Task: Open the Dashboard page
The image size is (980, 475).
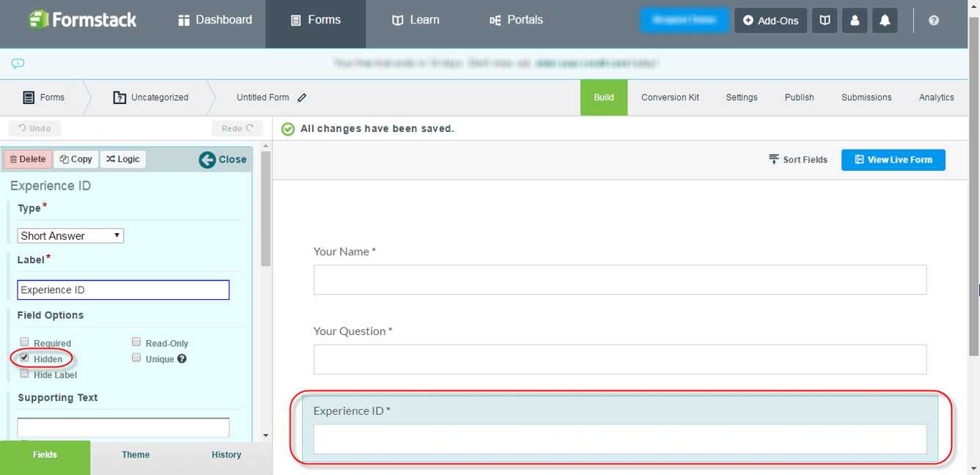Action: [215, 20]
